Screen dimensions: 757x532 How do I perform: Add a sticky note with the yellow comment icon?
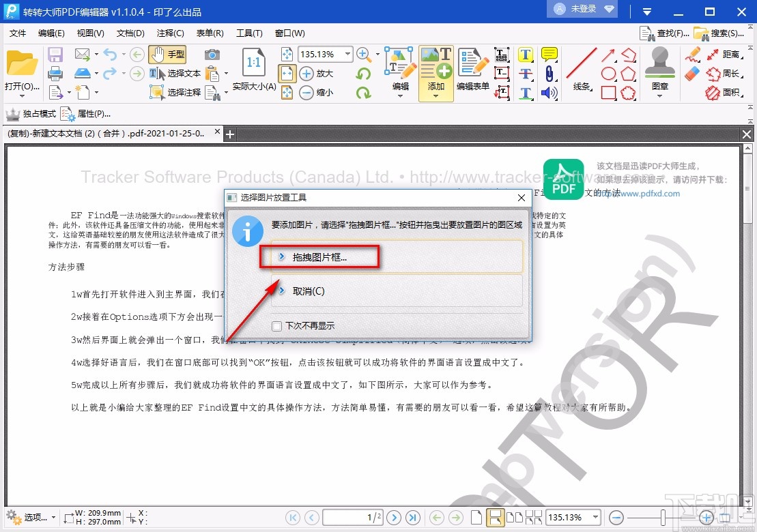coord(549,53)
